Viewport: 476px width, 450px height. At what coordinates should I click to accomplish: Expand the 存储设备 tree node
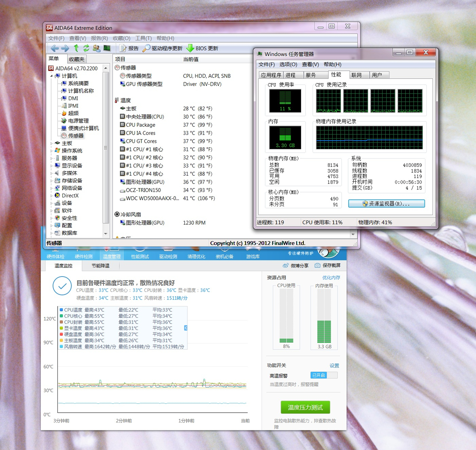[52, 180]
